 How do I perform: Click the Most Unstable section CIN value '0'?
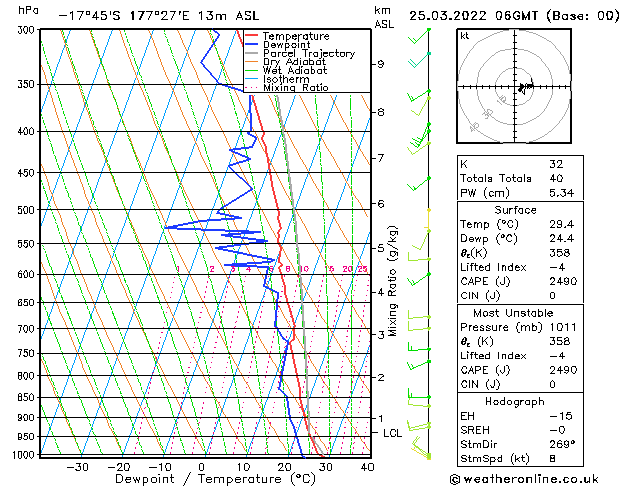pos(553,384)
